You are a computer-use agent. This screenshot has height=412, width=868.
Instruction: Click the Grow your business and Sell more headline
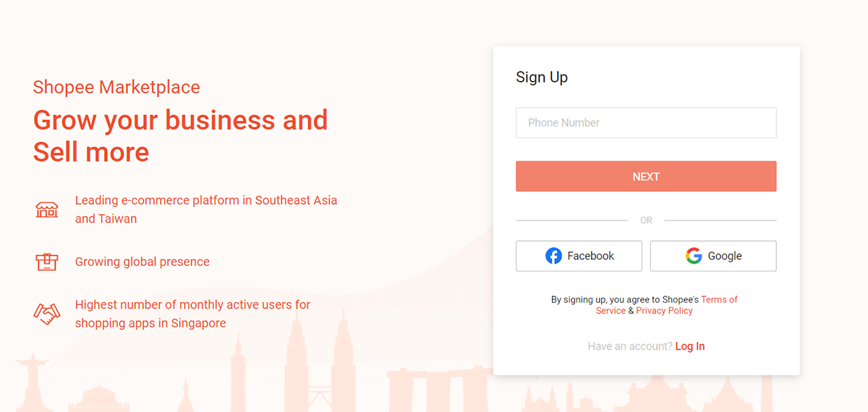click(180, 135)
